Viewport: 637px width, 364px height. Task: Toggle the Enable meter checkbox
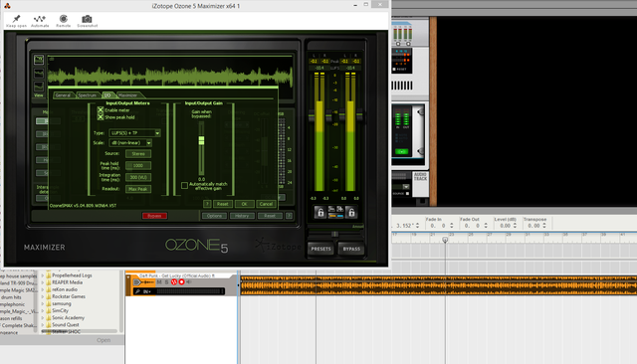tap(101, 110)
